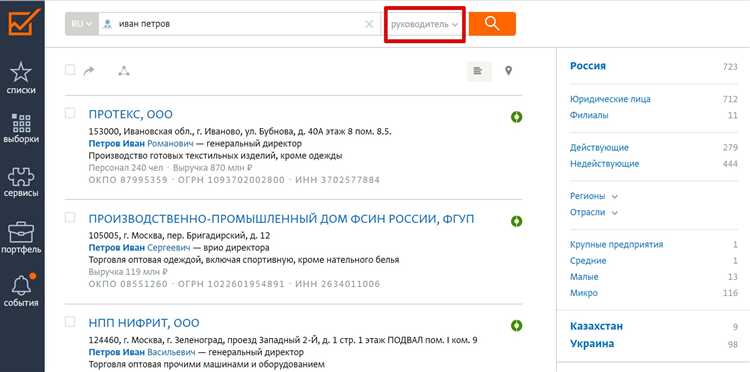Viewport: 750px width, 372px height.
Task: Tick checkbox for ПРОТЕКС, ООО
Action: [70, 113]
